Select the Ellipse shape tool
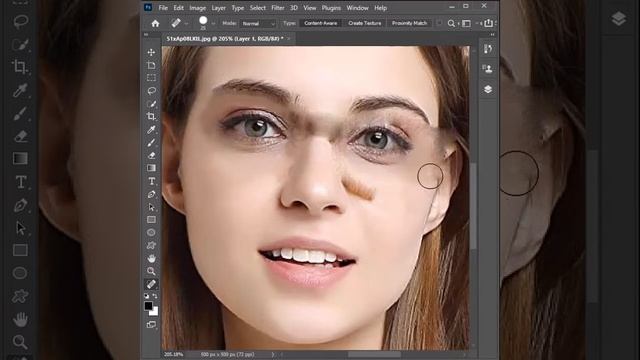The image size is (640, 360). (x=151, y=232)
